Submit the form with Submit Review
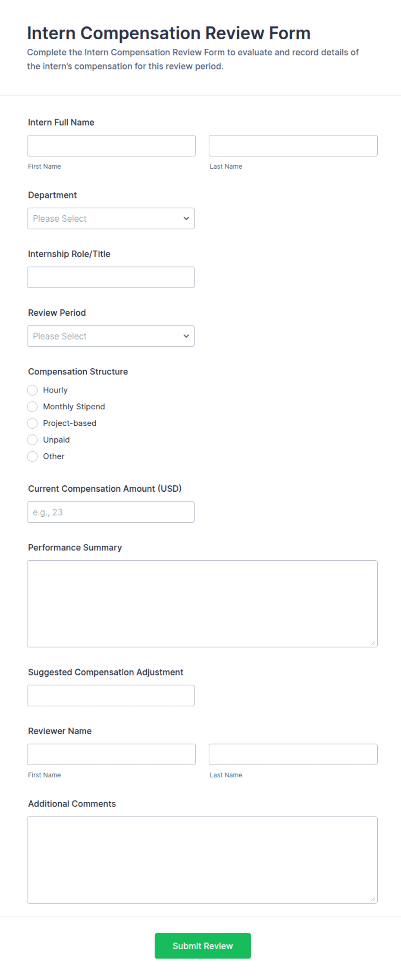This screenshot has height=980, width=401. 203,946
